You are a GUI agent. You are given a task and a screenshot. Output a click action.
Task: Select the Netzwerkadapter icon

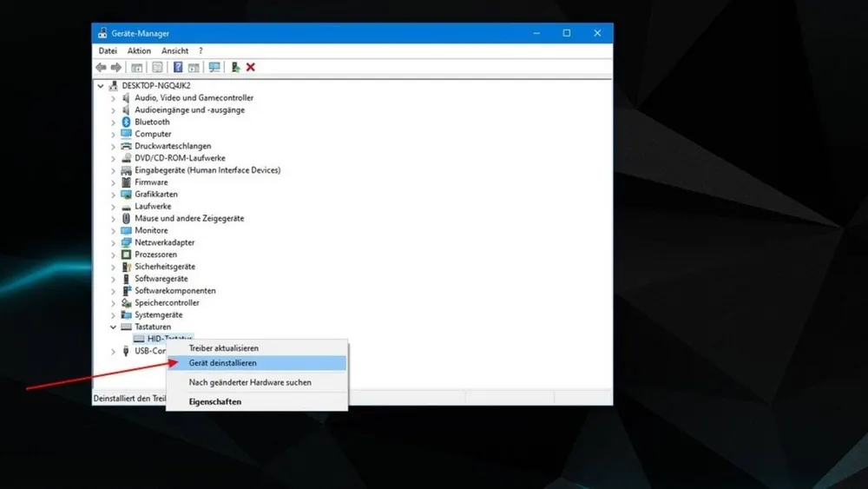[126, 242]
